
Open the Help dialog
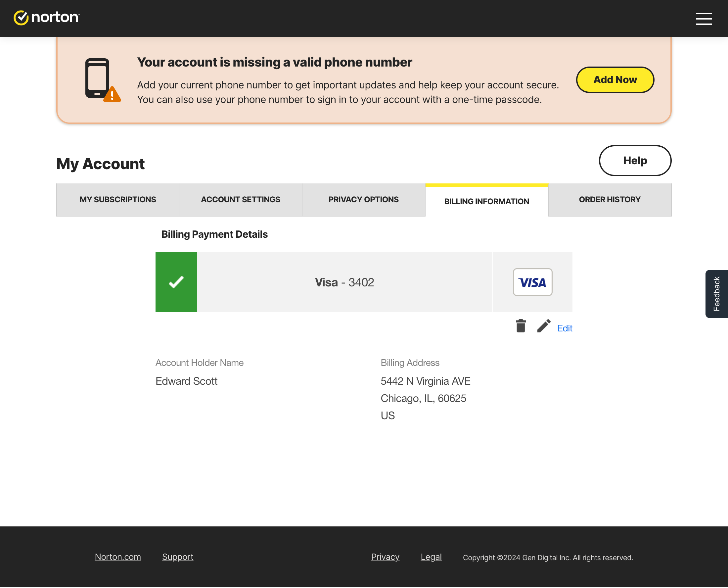(635, 161)
